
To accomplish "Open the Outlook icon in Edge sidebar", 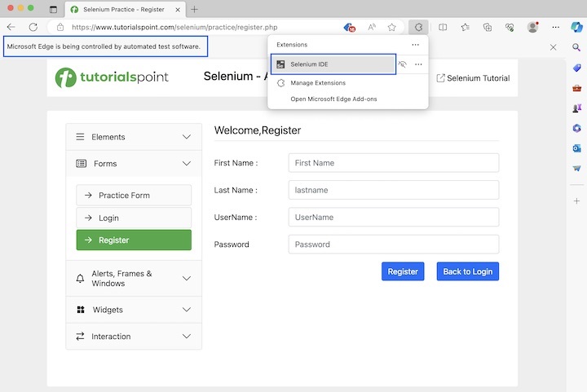I will [x=576, y=148].
